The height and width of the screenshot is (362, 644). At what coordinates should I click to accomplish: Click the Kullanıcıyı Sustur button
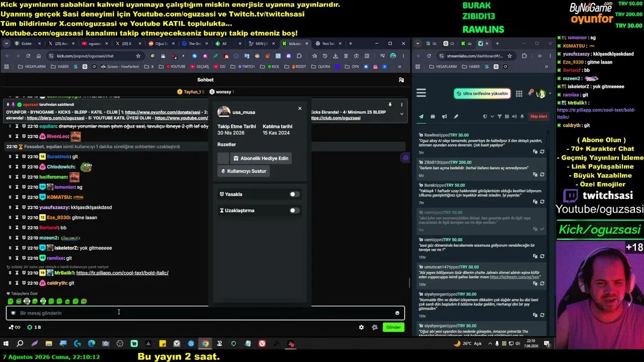(x=244, y=171)
